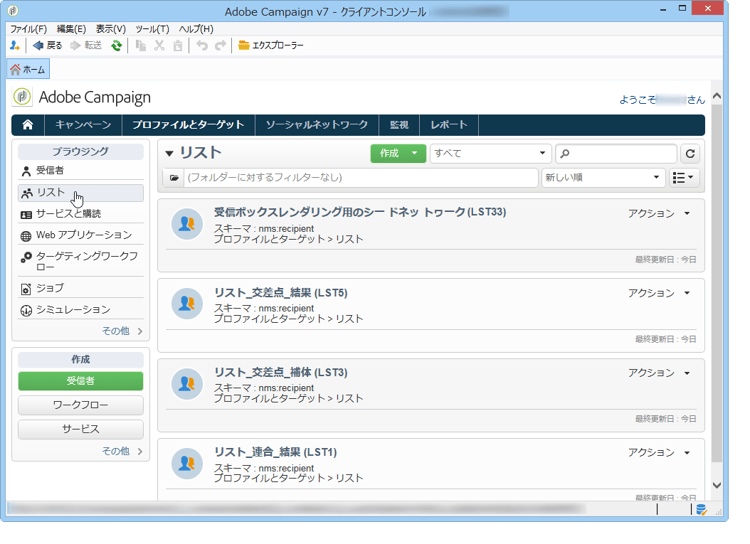
Task: Open the プロファイルとターゲット tab
Action: pos(188,125)
